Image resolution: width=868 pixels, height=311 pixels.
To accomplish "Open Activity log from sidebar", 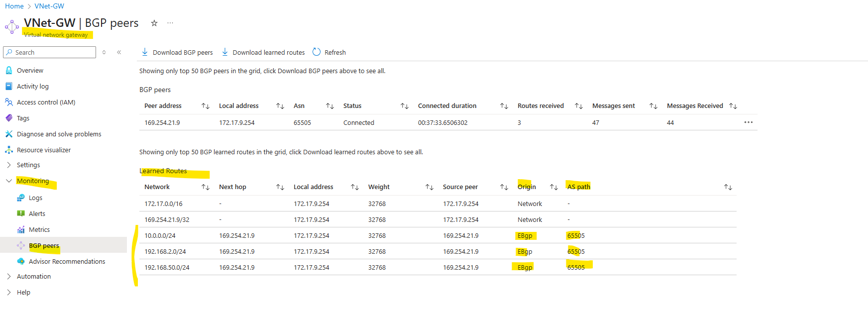I will 32,87.
